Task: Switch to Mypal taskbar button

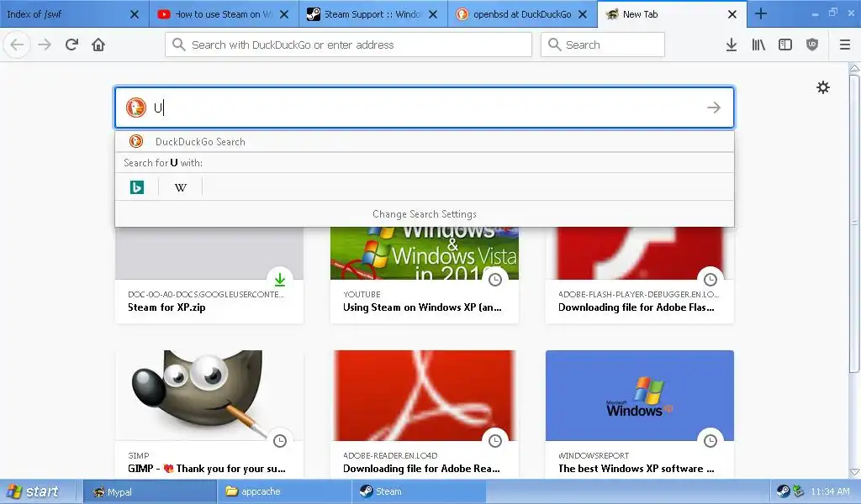Action: 150,491
